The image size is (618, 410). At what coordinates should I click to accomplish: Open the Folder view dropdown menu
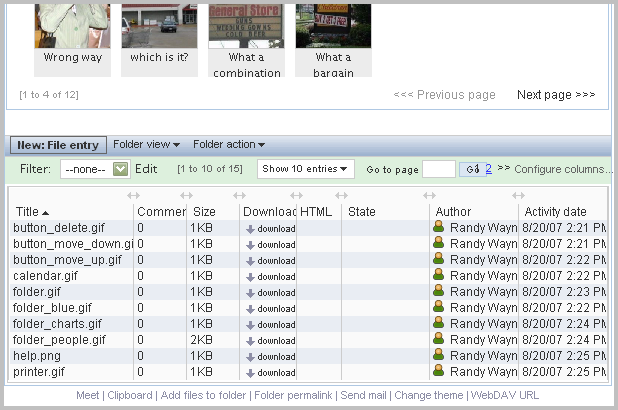coord(147,145)
